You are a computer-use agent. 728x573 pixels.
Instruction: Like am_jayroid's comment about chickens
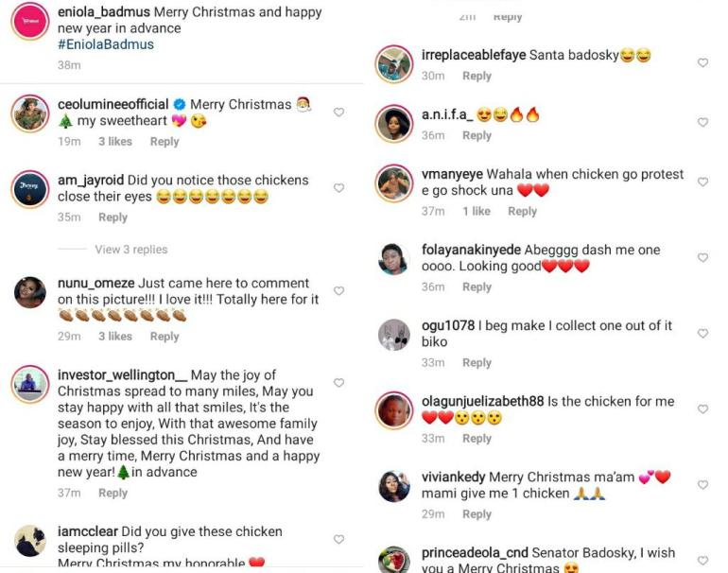pyautogui.click(x=339, y=188)
